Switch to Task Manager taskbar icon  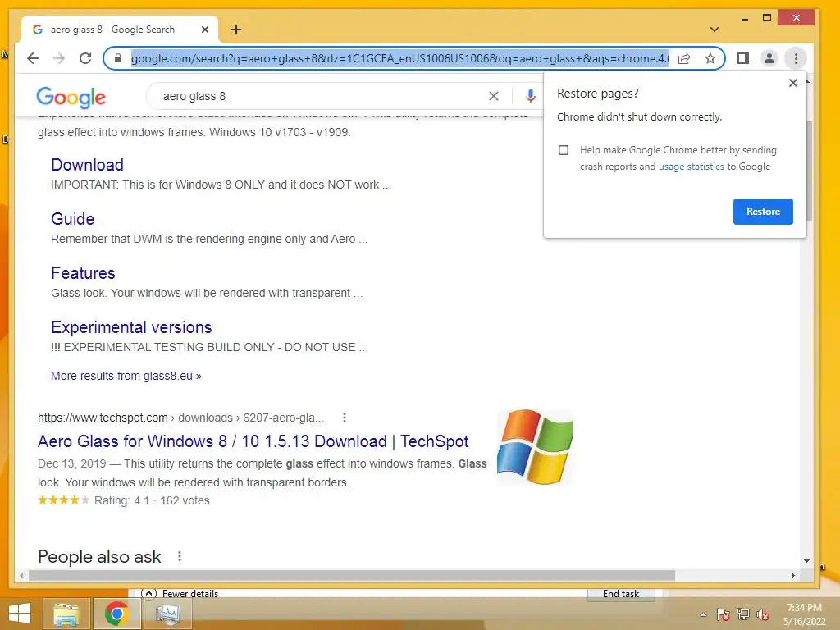click(x=167, y=614)
